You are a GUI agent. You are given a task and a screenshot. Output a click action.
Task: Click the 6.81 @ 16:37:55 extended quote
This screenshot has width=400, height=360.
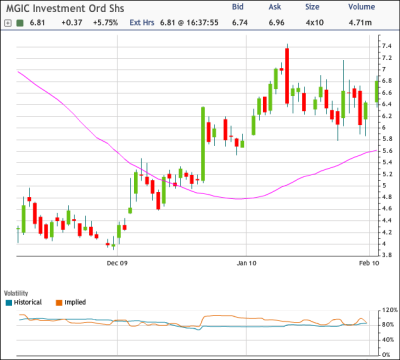pos(189,23)
